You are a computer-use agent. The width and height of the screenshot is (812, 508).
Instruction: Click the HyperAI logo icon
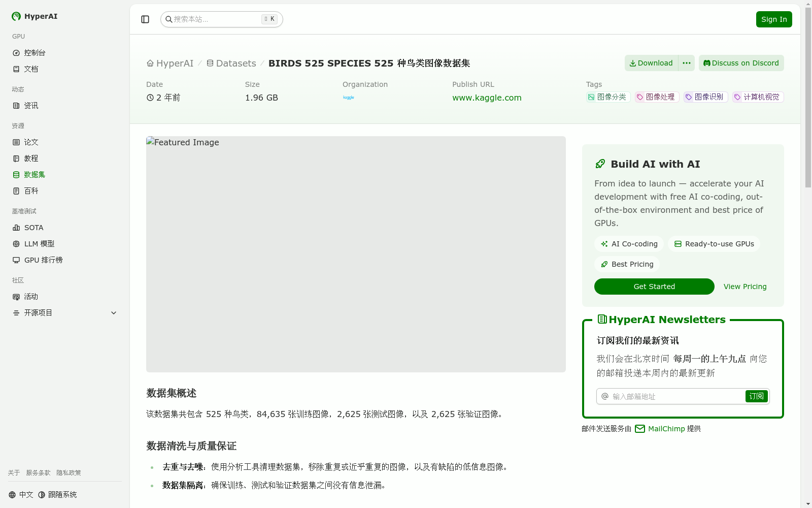point(16,16)
